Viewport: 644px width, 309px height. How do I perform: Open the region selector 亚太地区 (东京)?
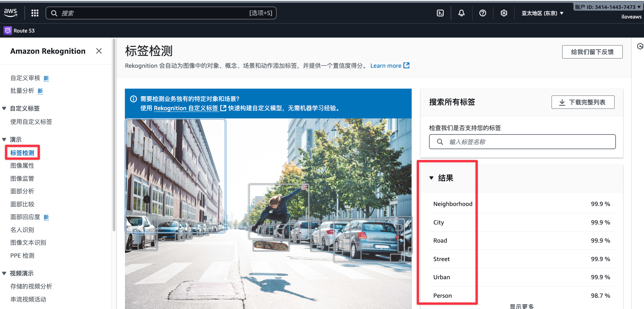click(x=542, y=13)
